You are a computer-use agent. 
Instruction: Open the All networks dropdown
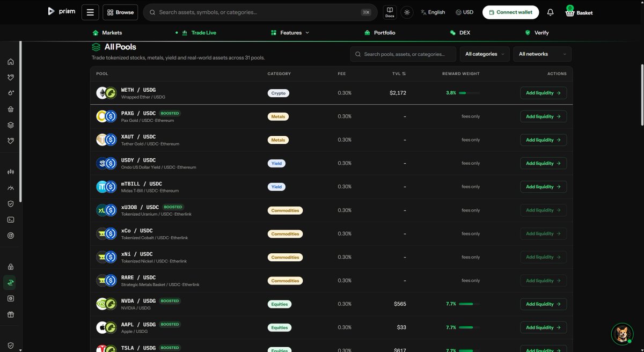point(542,54)
